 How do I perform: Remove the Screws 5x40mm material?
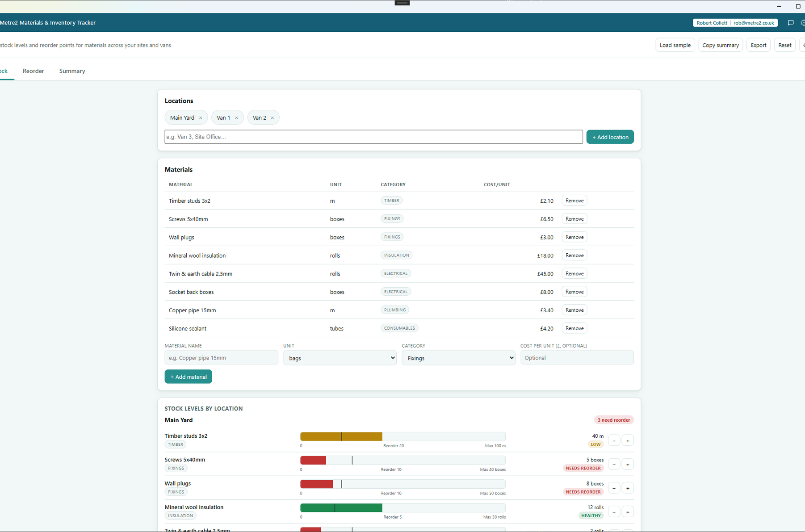[574, 219]
